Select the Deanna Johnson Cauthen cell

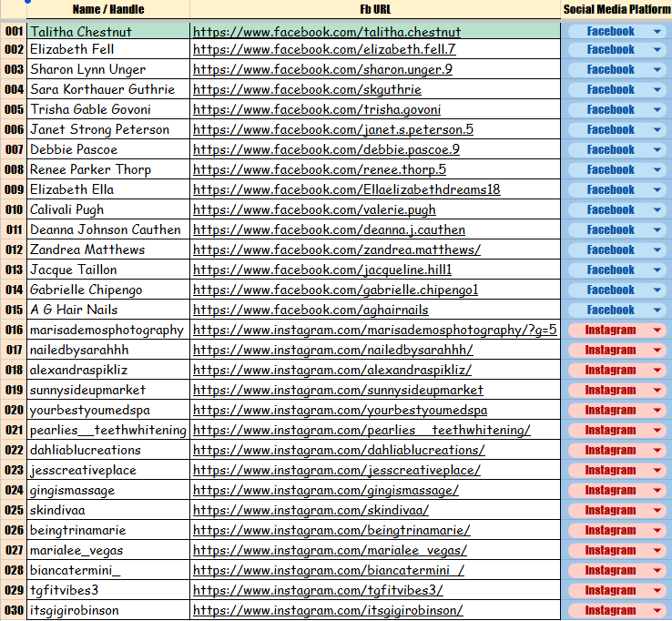(x=108, y=229)
